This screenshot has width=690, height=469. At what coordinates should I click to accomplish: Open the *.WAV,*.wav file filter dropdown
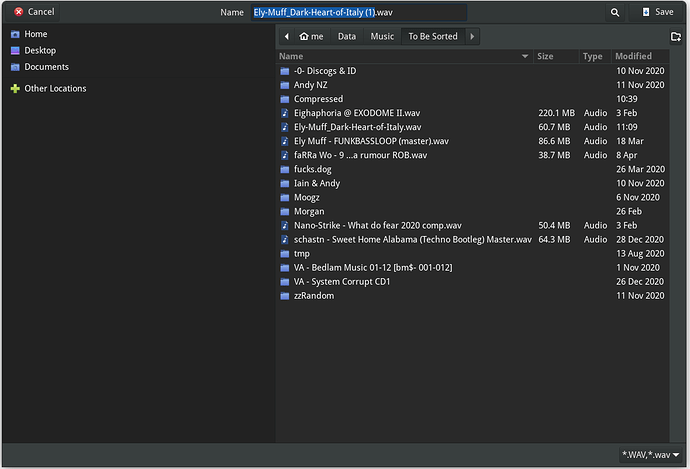coord(650,454)
